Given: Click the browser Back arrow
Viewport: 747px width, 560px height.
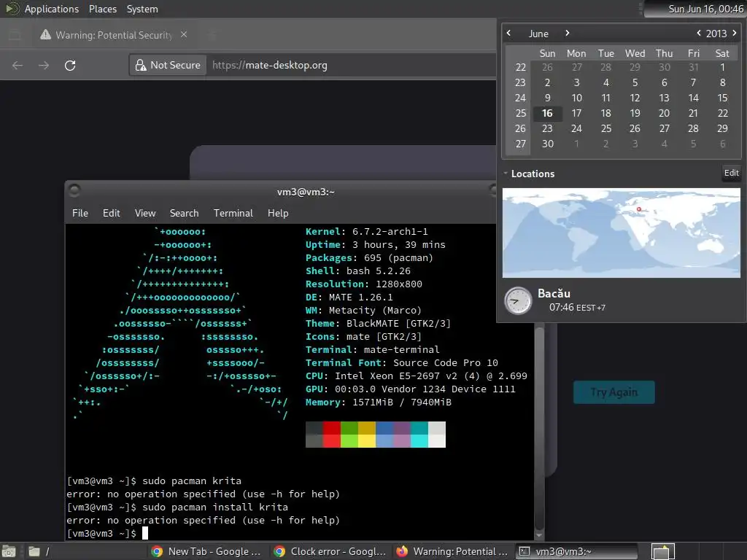Looking at the screenshot, I should coord(18,65).
